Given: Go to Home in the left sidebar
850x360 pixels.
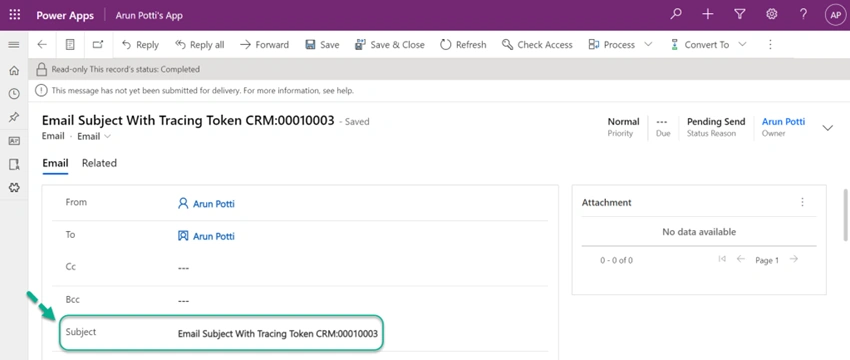Looking at the screenshot, I should [14, 70].
